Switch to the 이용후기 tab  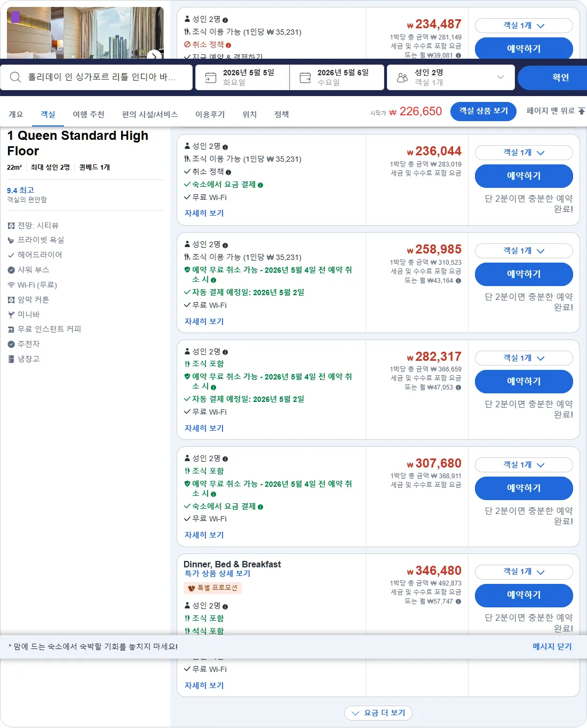[x=210, y=114]
